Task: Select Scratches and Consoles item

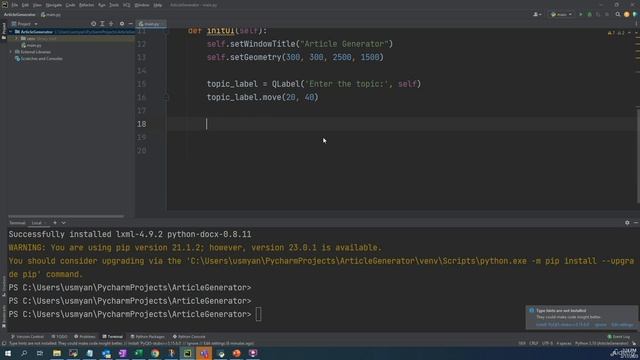Action: click(39, 58)
